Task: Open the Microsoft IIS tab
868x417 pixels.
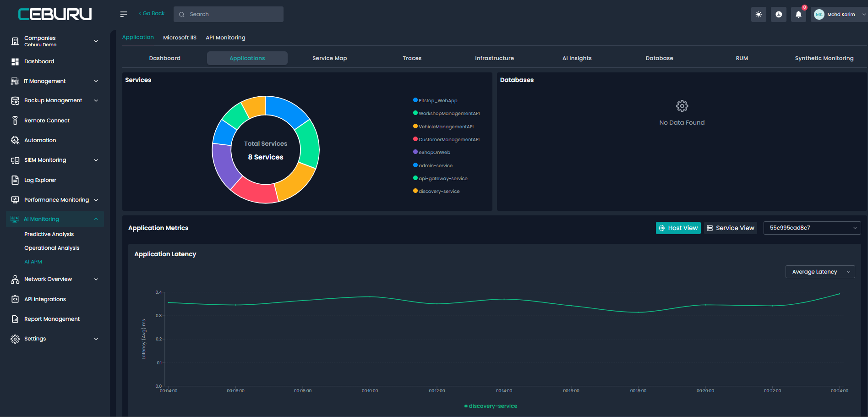Action: 180,38
